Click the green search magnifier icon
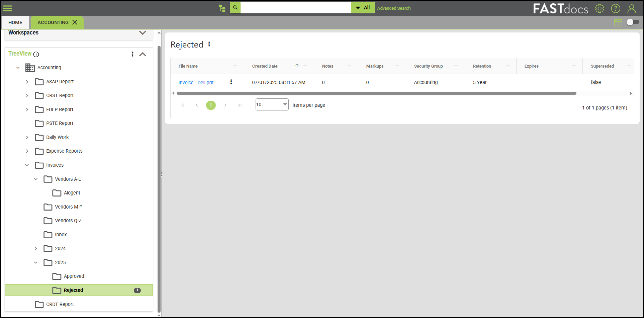The height and width of the screenshot is (318, 644). [235, 8]
